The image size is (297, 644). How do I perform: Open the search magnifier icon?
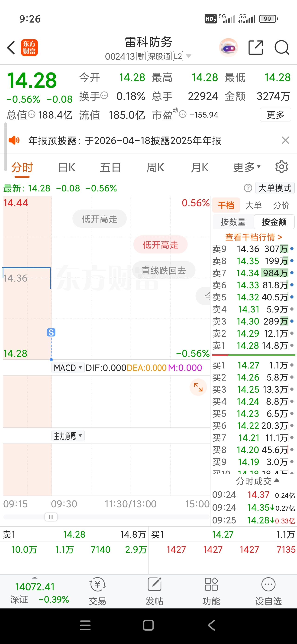[282, 47]
